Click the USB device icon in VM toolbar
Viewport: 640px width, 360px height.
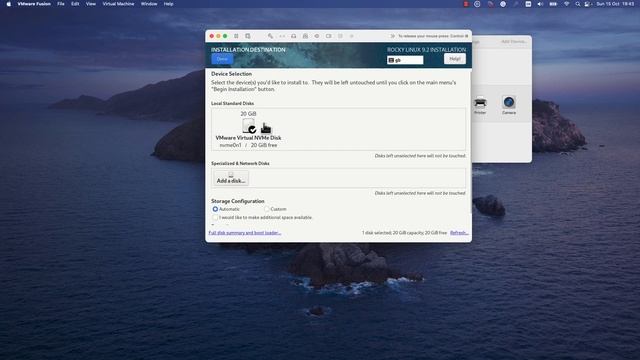tap(340, 36)
